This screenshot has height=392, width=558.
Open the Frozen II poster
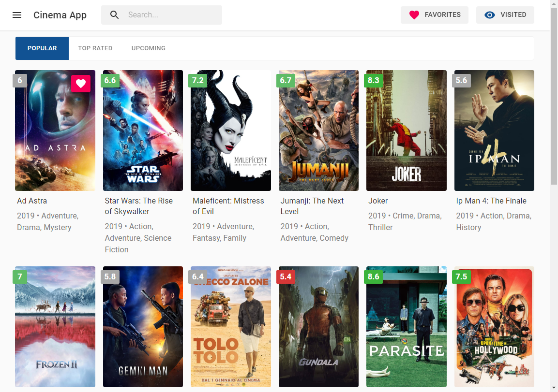pos(55,327)
